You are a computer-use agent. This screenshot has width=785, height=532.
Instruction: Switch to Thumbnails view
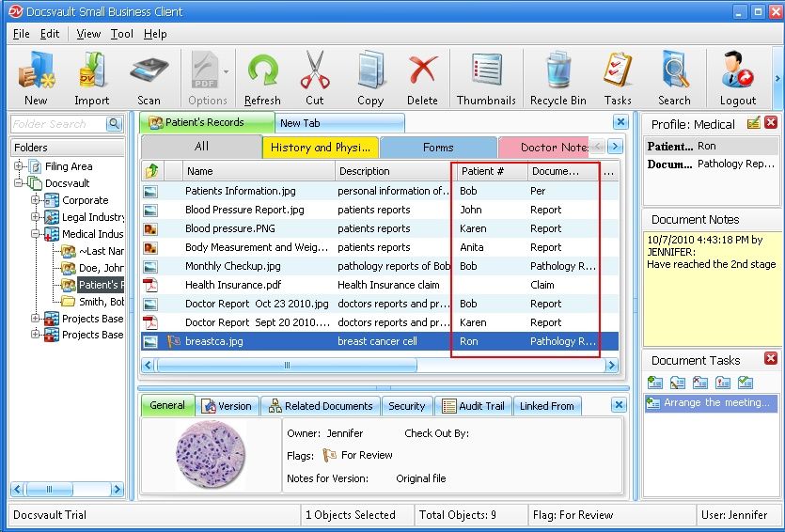(486, 79)
